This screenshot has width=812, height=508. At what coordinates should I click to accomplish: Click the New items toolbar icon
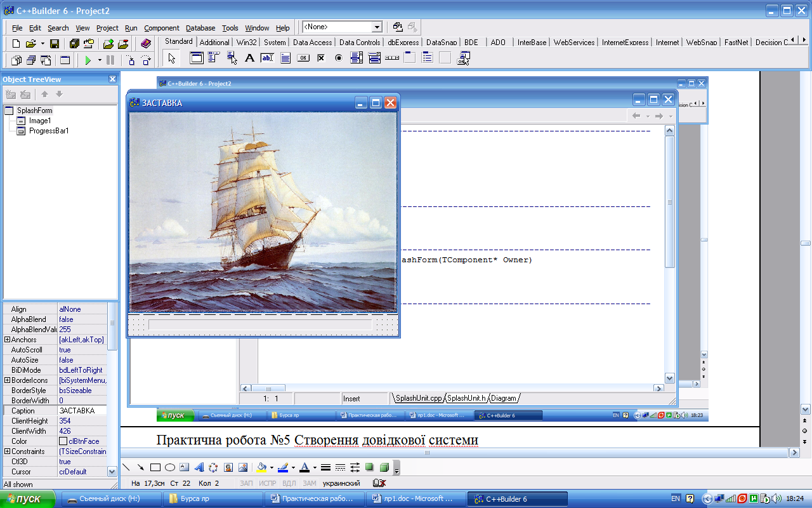pyautogui.click(x=16, y=44)
